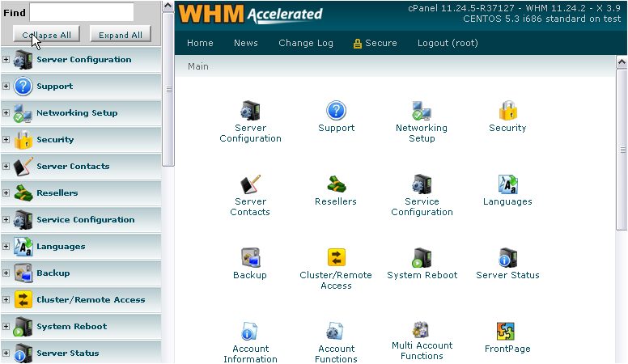Image resolution: width=628 pixels, height=364 pixels.
Task: Click Server Configuration icon in sidebar
Action: point(23,60)
